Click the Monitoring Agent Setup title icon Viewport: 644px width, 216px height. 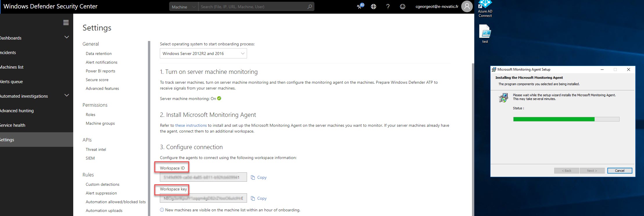[493, 69]
